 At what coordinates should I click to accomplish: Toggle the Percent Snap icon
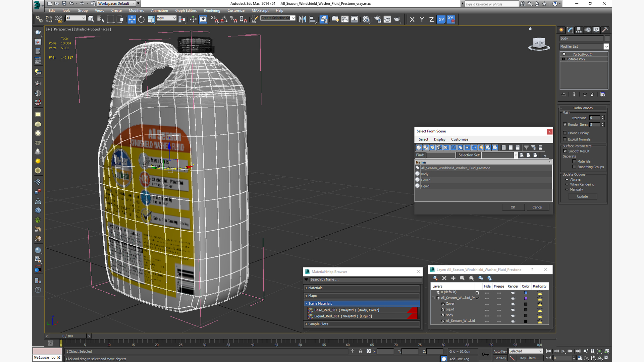[234, 19]
